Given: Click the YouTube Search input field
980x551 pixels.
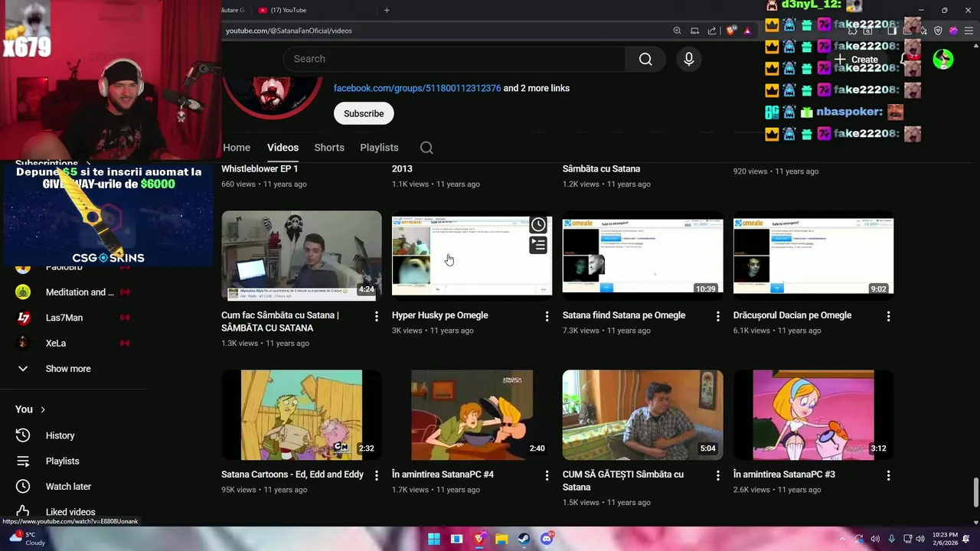Looking at the screenshot, I should pos(454,59).
